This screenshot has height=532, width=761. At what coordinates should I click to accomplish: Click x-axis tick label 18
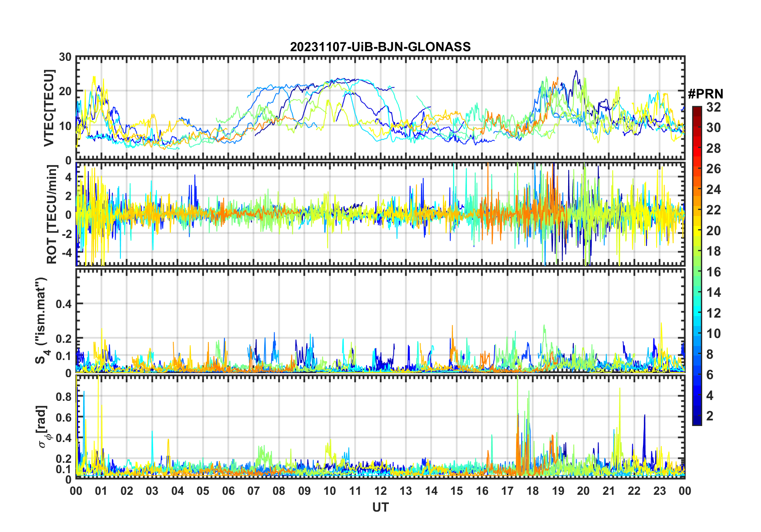[533, 491]
